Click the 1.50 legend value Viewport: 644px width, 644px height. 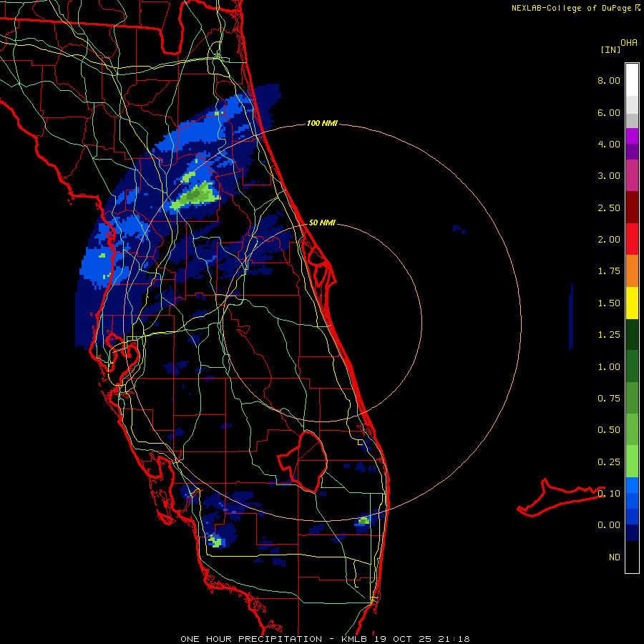pyautogui.click(x=609, y=303)
